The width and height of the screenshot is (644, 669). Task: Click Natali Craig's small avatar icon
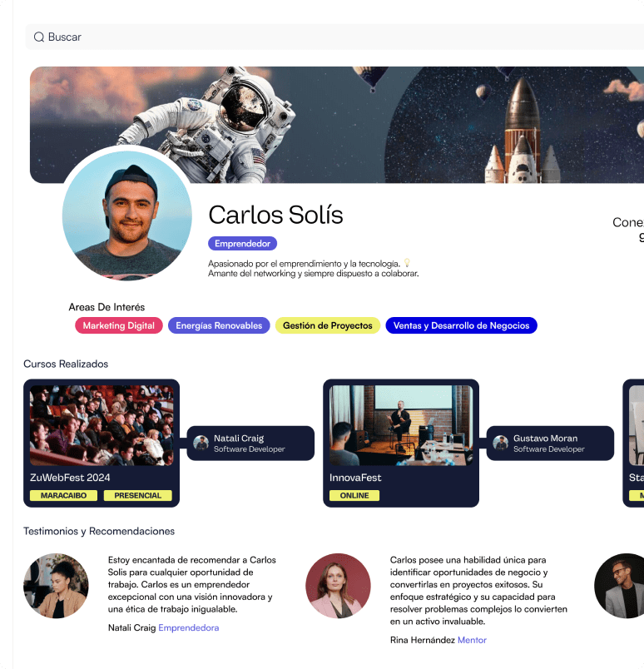point(201,443)
